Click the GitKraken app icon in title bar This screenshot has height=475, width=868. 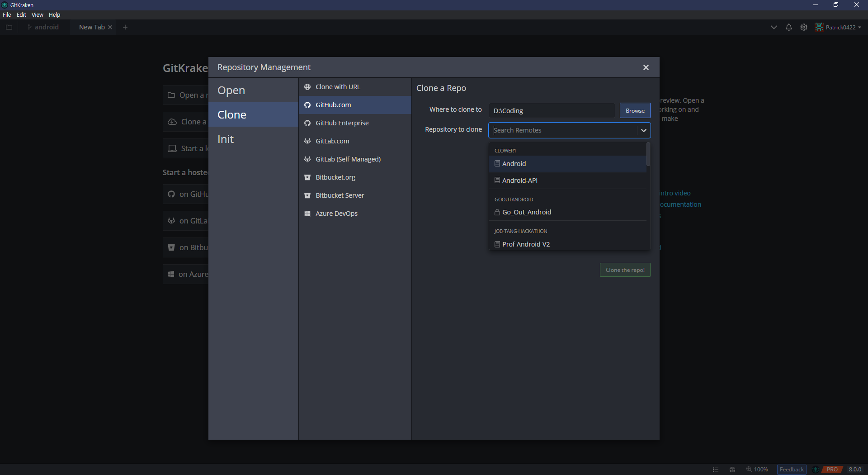pos(5,5)
